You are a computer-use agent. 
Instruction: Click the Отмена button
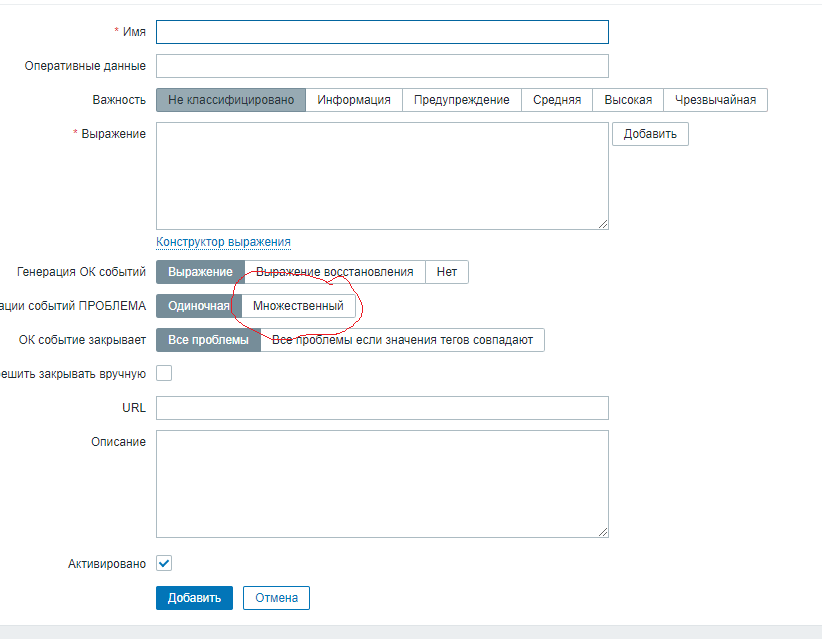276,598
